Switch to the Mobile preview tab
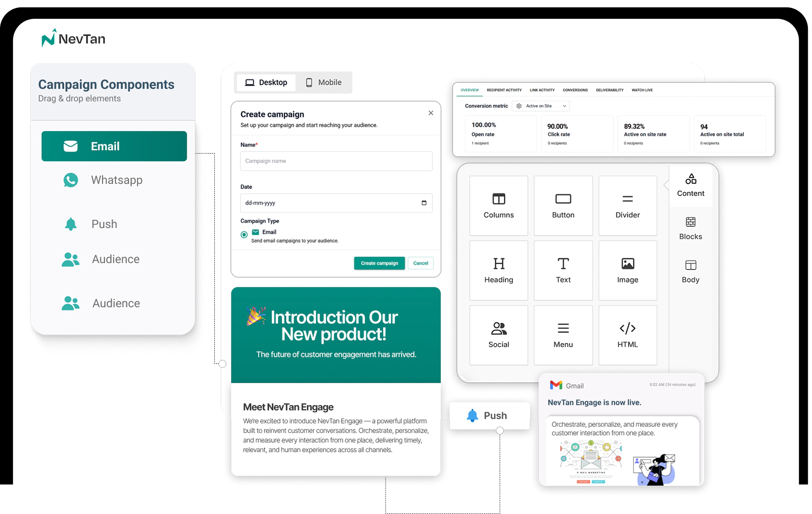The height and width of the screenshot is (514, 812). click(324, 83)
